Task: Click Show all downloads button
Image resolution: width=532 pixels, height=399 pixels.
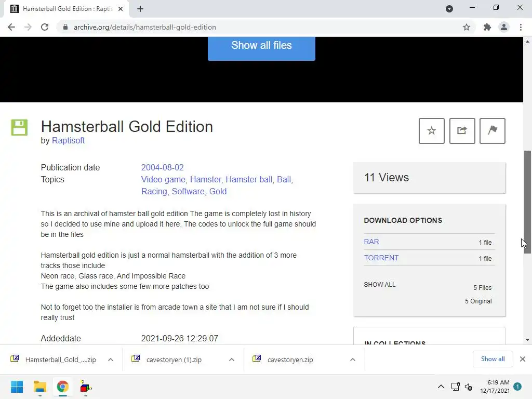Action: 493,359
